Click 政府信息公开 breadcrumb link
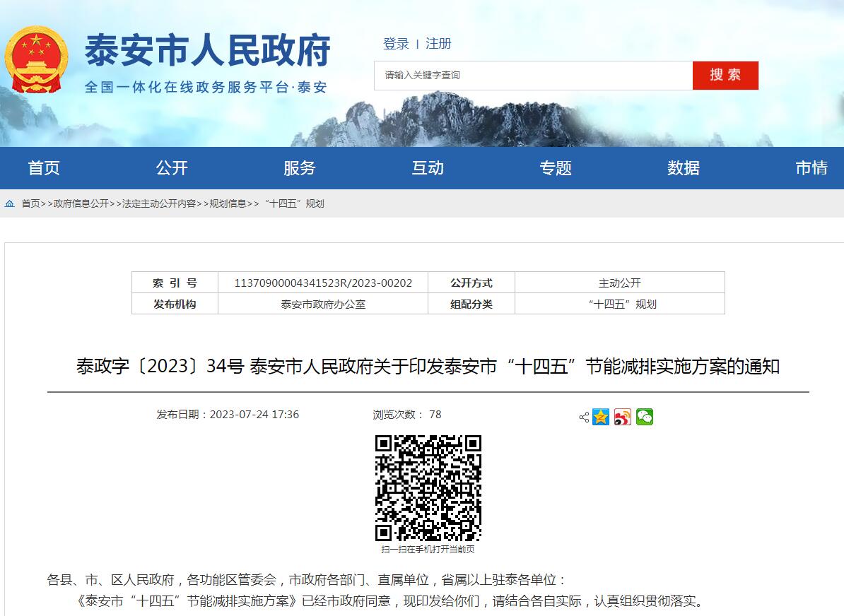The image size is (844, 616). (81, 203)
